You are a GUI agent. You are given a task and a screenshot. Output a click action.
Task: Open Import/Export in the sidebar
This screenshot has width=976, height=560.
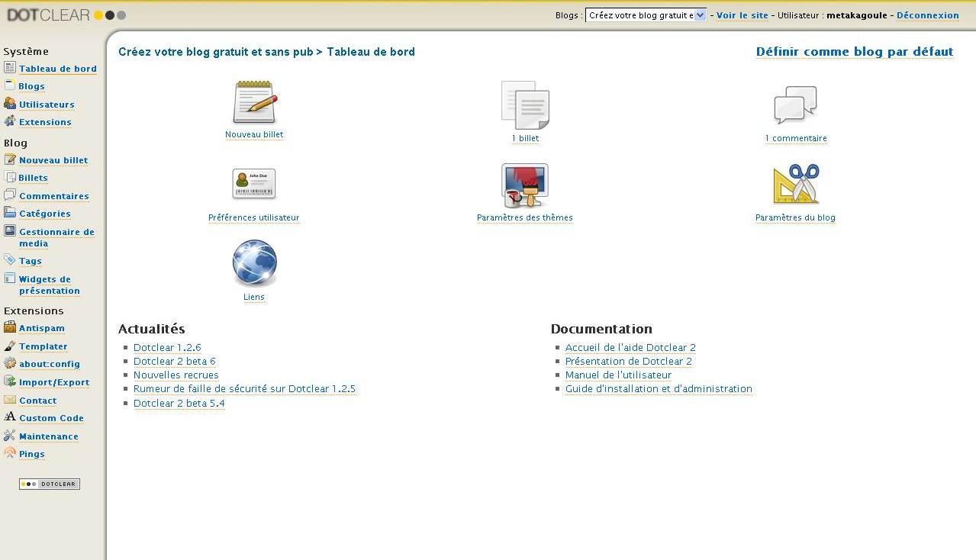click(54, 382)
